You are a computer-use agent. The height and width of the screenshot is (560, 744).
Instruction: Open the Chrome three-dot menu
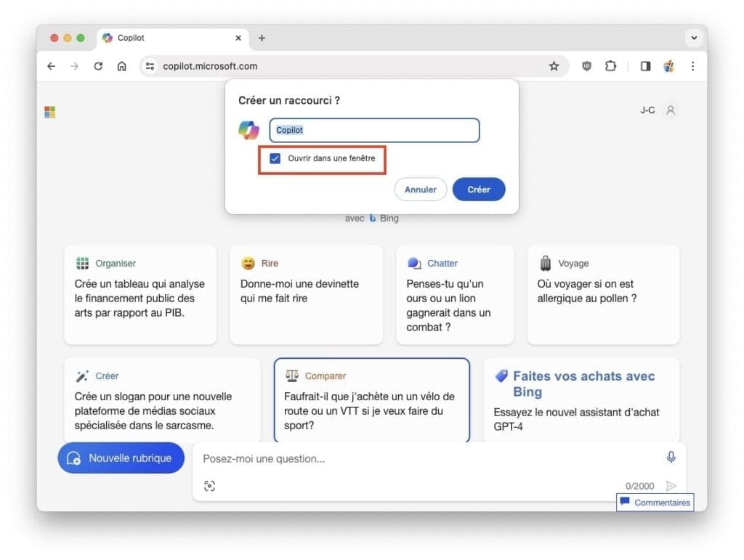[x=693, y=65]
